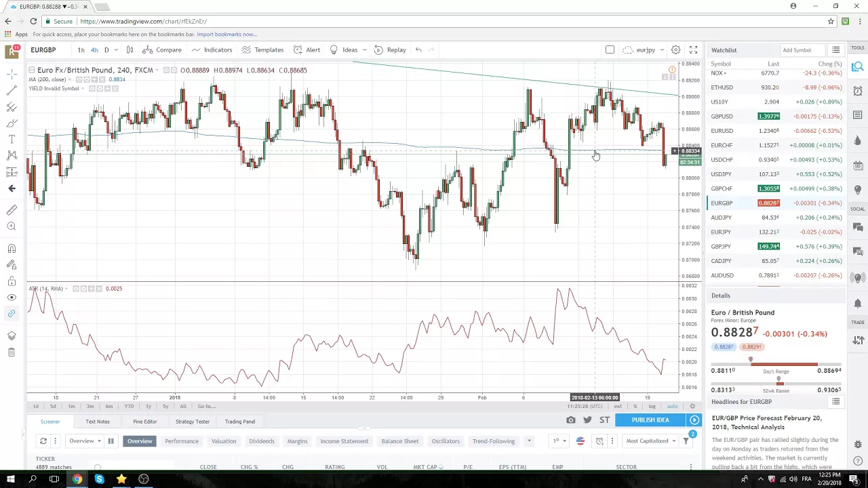Select the Oscillators screener column set
Screen dimensions: 868x488
(x=446, y=441)
